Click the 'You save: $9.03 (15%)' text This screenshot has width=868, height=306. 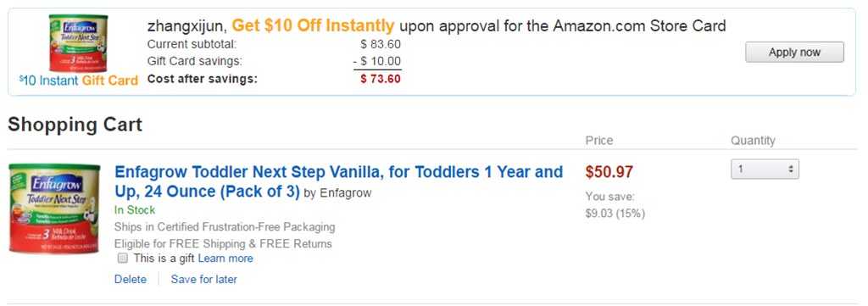[615, 205]
